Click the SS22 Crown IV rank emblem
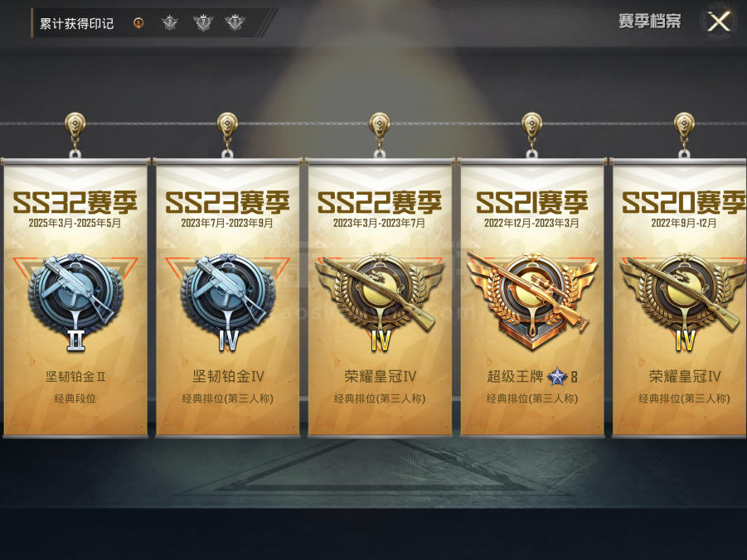The height and width of the screenshot is (560, 747). click(x=380, y=302)
